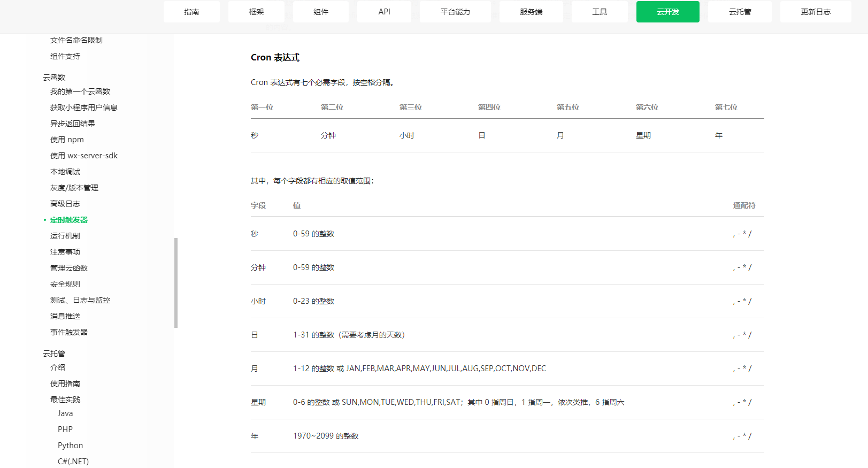
Task: Click the month value listing JAN,FEB,MAR
Action: point(420,369)
